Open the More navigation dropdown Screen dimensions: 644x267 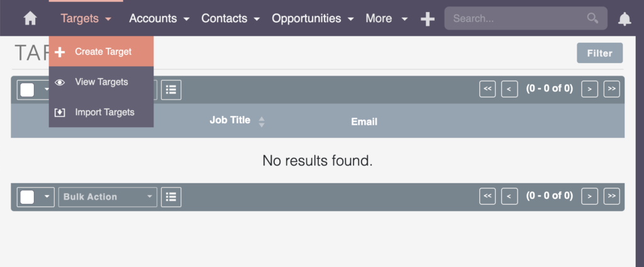tap(387, 18)
